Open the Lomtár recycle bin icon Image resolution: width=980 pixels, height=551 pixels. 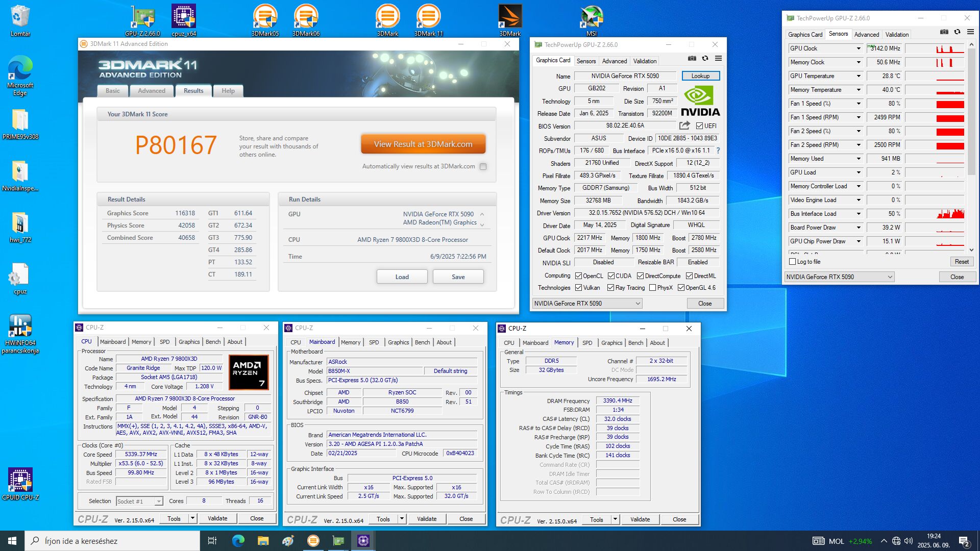click(x=20, y=20)
